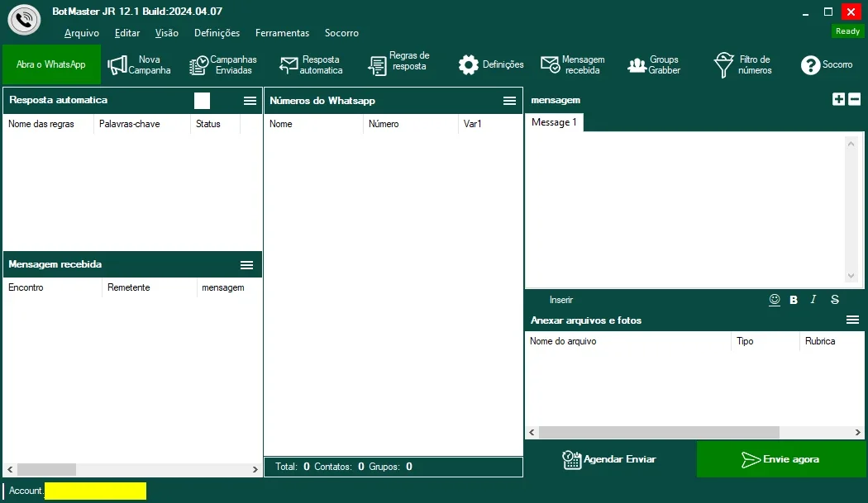Open Campanhas Enviadas from the toolbar
This screenshot has height=503, width=868.
tap(223, 64)
